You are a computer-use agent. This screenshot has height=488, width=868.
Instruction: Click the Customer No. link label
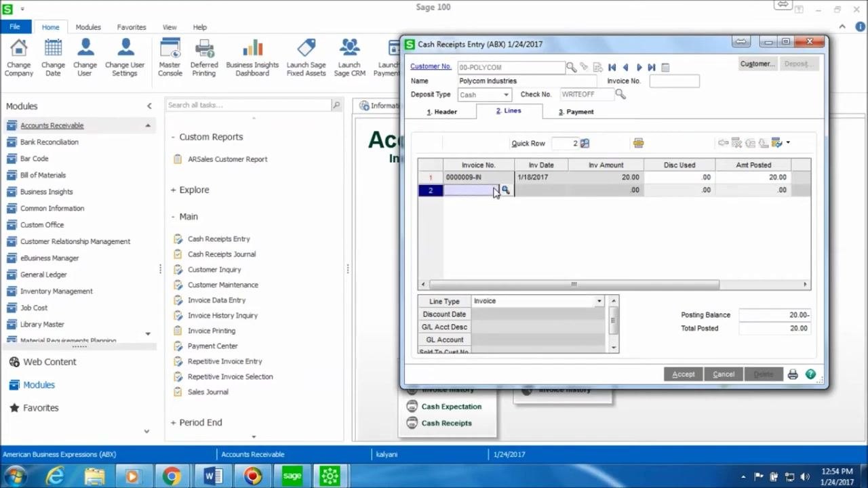[431, 66]
